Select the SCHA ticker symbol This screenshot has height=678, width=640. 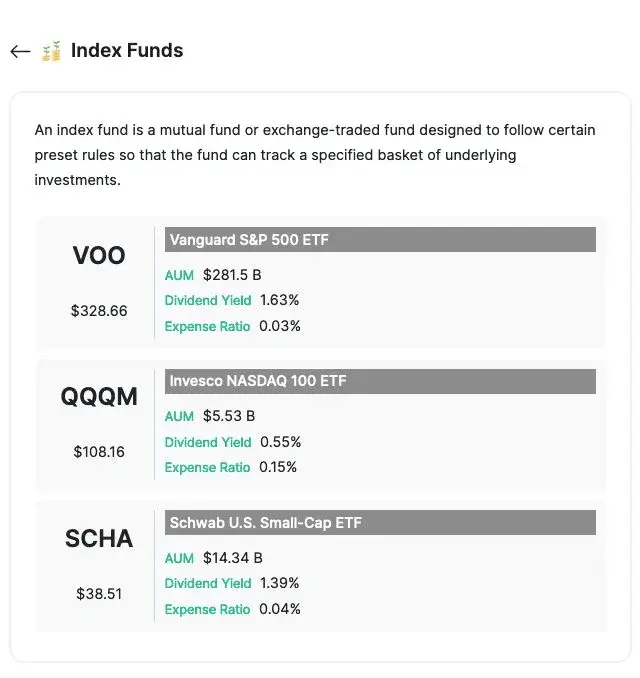[x=99, y=538]
